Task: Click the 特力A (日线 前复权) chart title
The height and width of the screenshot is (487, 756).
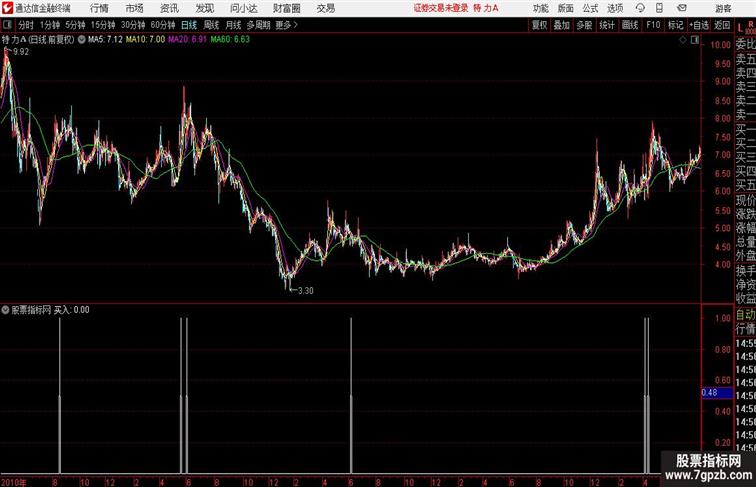Action: (38, 40)
